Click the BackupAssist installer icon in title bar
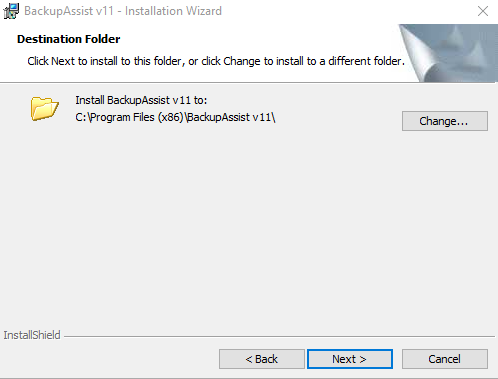The image size is (498, 379). click(11, 11)
